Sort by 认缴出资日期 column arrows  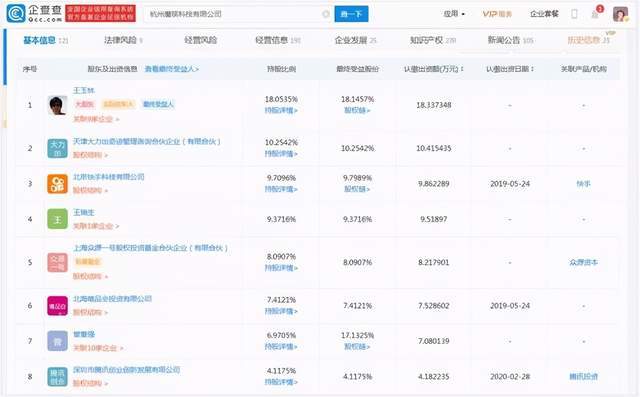click(x=532, y=69)
